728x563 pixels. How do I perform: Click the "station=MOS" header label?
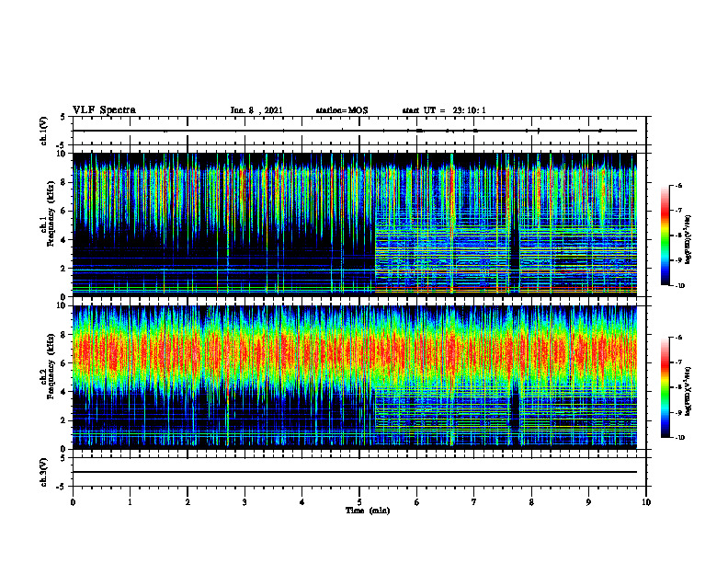pyautogui.click(x=342, y=110)
